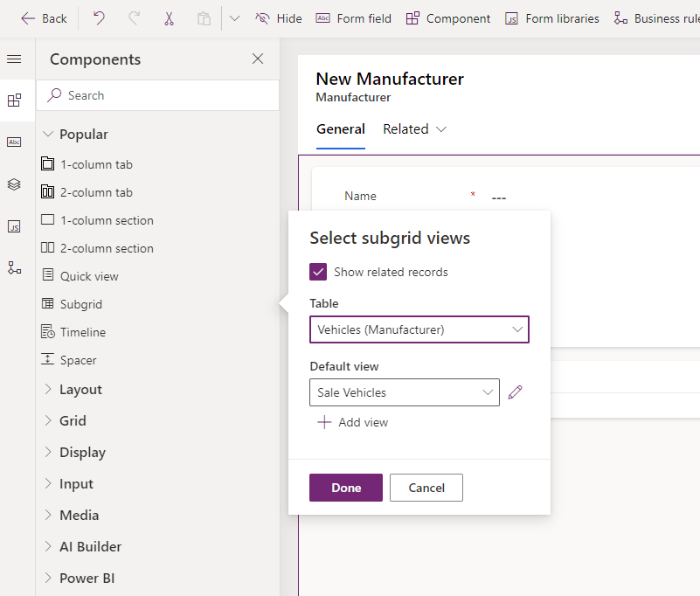Click Add view link
Screen dimensions: 700x596
pos(354,422)
